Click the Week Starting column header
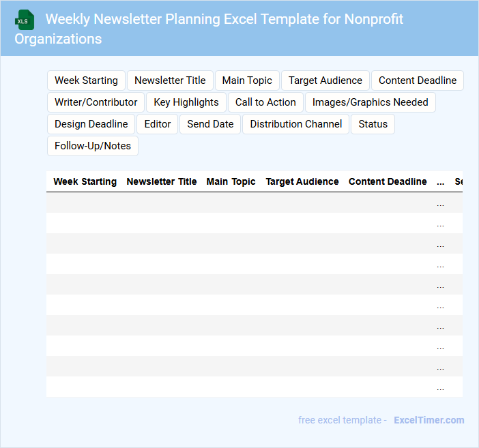Screen dimensions: 479x448 [85, 181]
